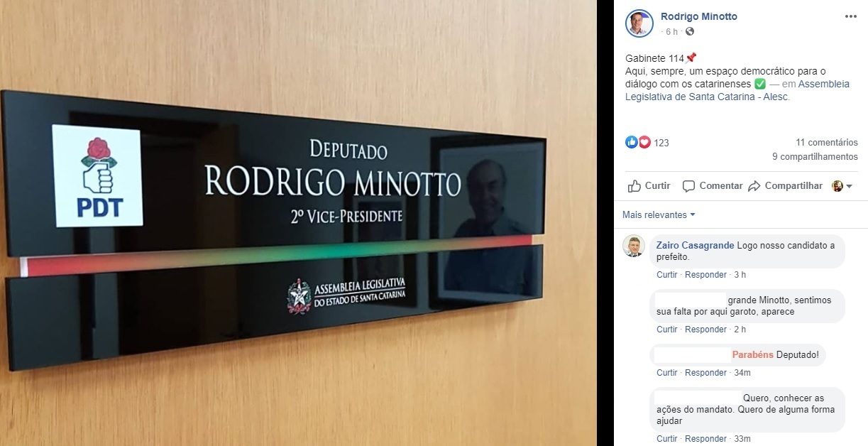The height and width of the screenshot is (446, 868).
Task: Click the door plaque photo
Action: [298, 223]
